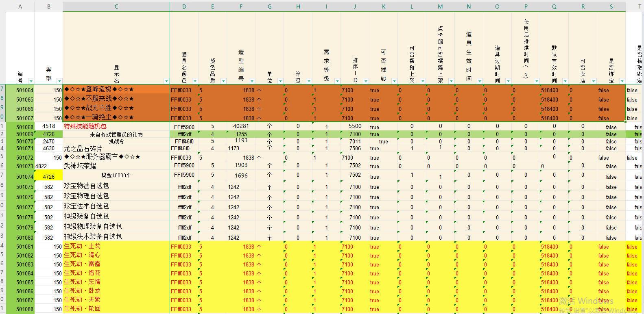This screenshot has height=314, width=644.
Task: Select column Q header
Action: [x=554, y=6]
